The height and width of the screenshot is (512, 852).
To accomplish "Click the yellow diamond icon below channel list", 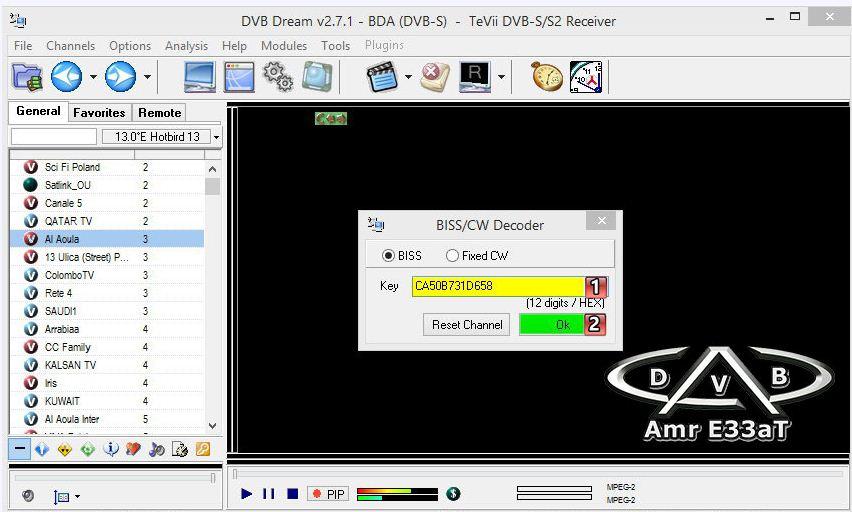I will (65, 449).
